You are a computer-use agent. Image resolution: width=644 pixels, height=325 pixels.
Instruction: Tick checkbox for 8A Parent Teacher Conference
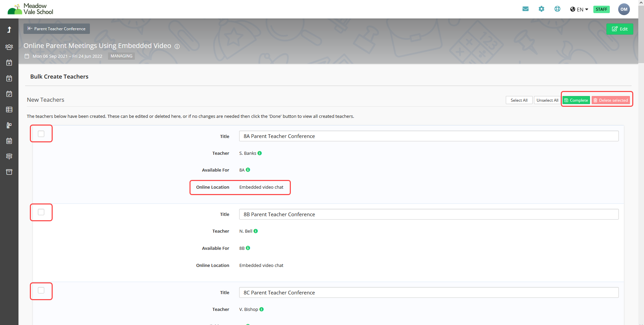pyautogui.click(x=41, y=134)
